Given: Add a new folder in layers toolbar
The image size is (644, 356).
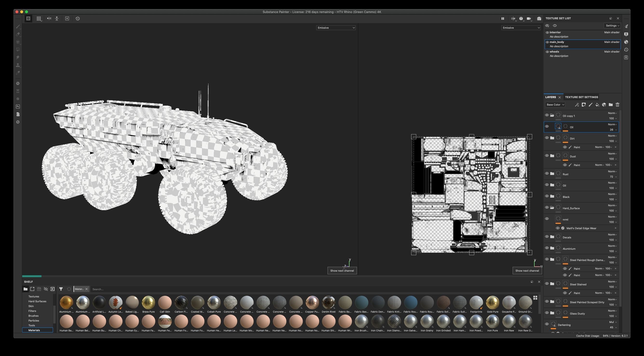Looking at the screenshot, I should click(x=610, y=105).
